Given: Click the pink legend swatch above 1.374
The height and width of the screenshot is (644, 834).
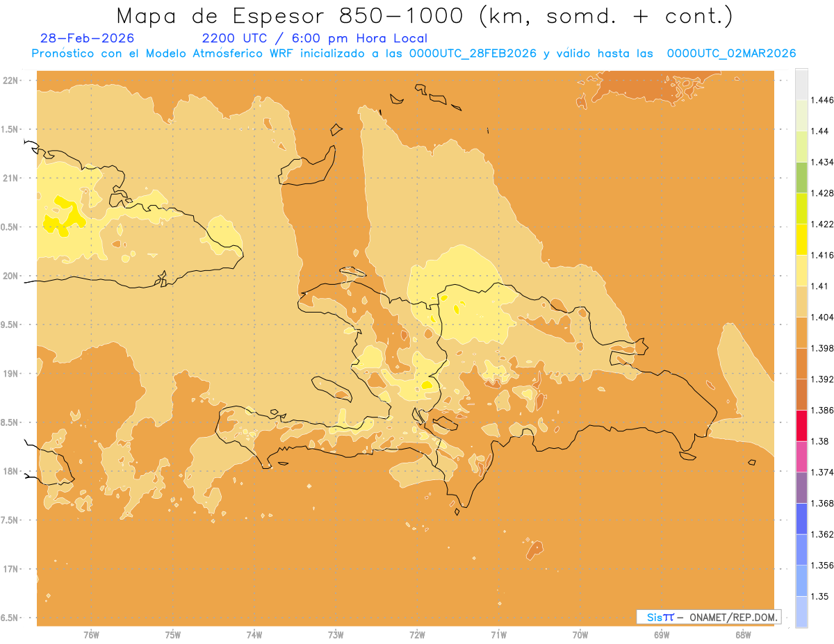Looking at the screenshot, I should tap(801, 456).
